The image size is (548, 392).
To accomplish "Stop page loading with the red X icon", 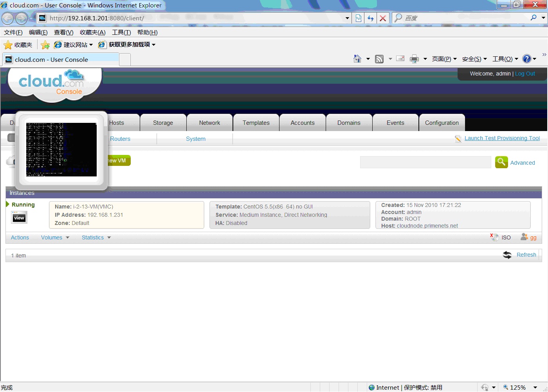I will click(x=383, y=18).
